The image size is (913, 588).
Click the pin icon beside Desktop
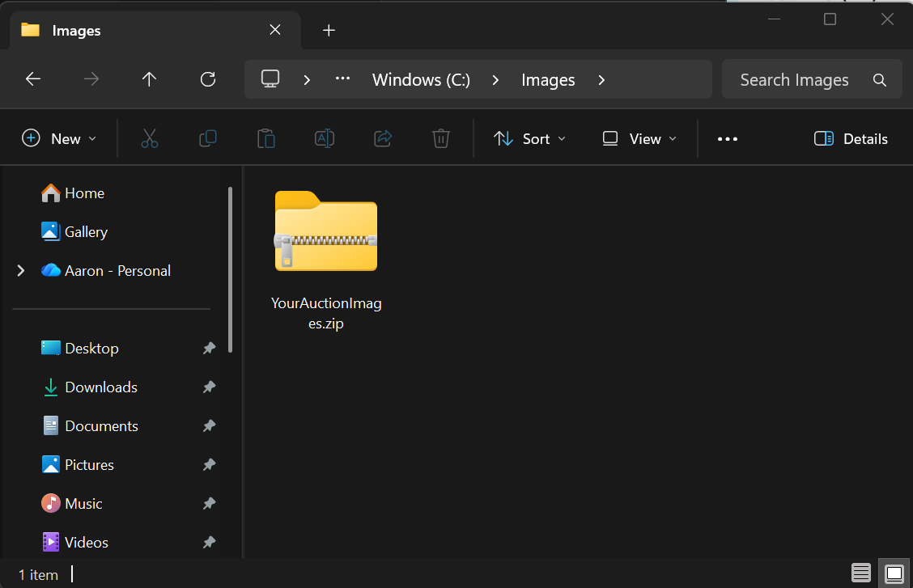[209, 348]
